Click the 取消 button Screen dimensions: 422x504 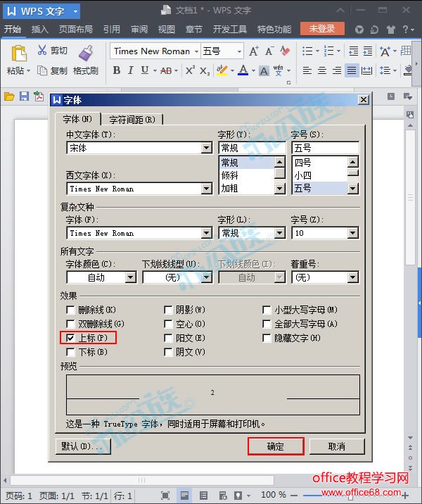pos(337,446)
